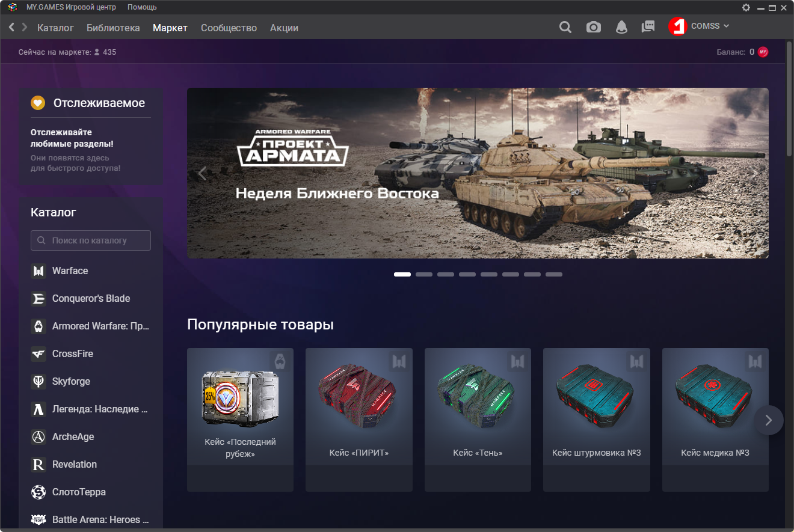Select Armored Warfare in the catalog list
The image size is (794, 532).
[91, 326]
